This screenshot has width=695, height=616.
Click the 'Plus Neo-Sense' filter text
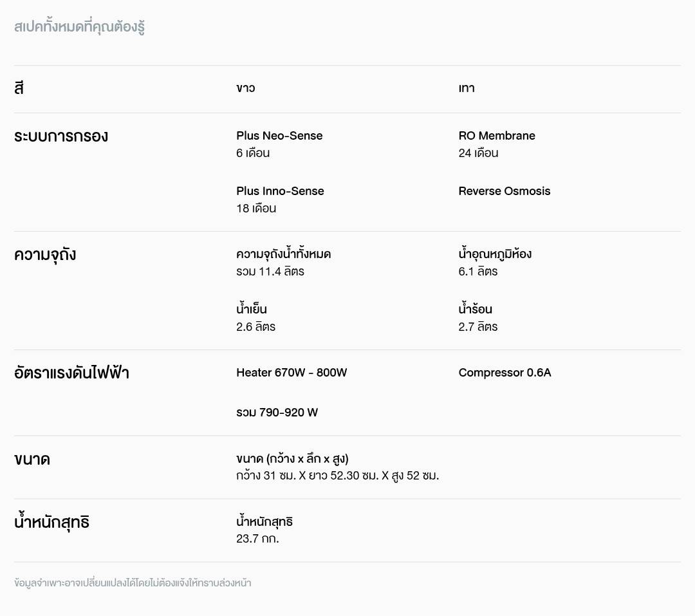pyautogui.click(x=279, y=136)
